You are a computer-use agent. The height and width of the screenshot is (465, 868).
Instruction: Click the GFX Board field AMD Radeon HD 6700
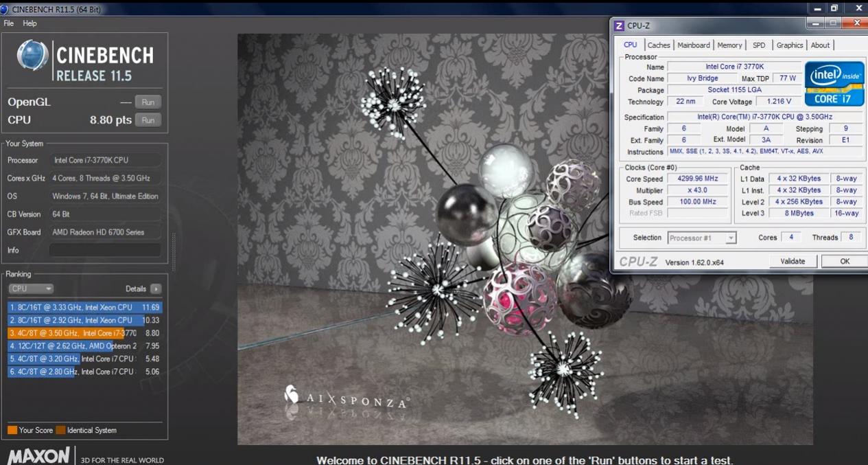point(106,232)
